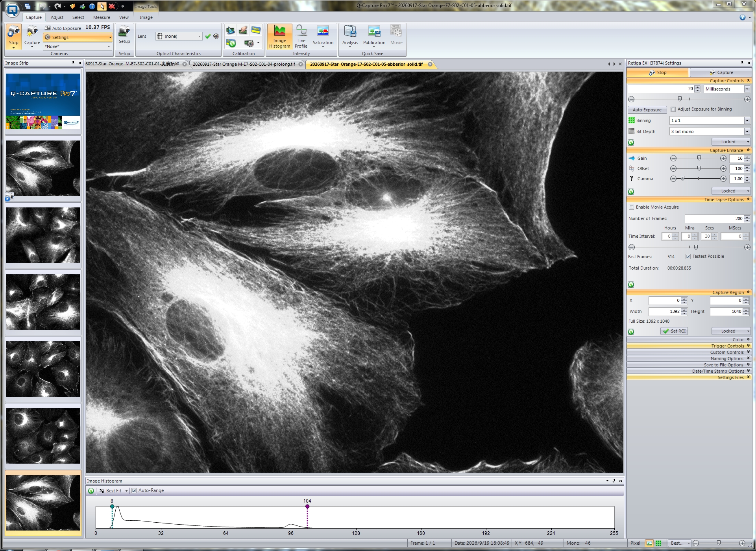The height and width of the screenshot is (551, 756).
Task: Expand the Trigger Controls section
Action: coord(689,346)
